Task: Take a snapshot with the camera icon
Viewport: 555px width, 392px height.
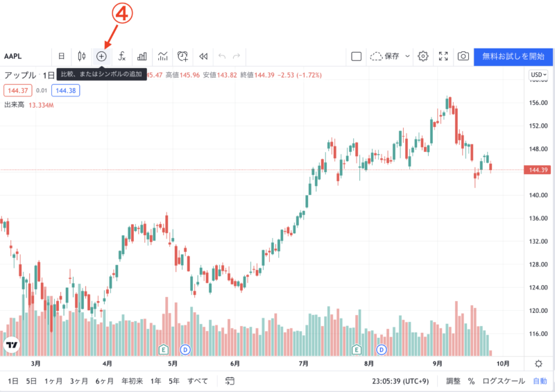Action: [463, 56]
